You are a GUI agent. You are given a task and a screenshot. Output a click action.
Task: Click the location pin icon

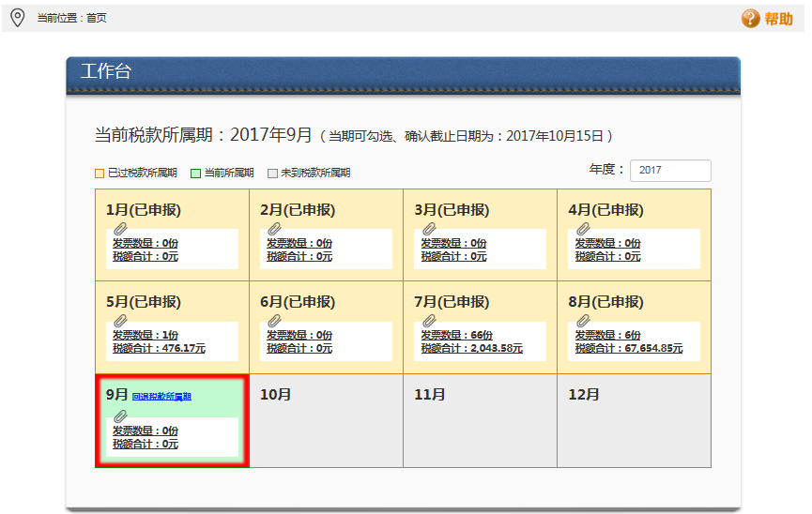pos(18,18)
